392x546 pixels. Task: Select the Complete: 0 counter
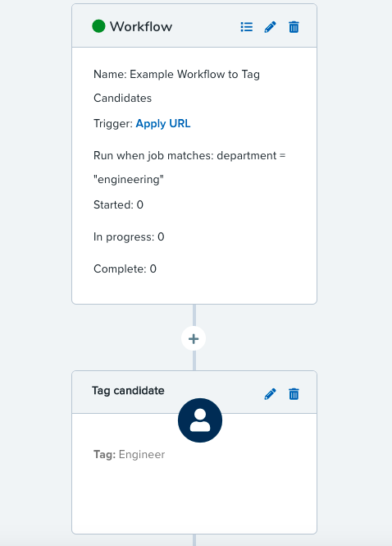click(x=125, y=268)
